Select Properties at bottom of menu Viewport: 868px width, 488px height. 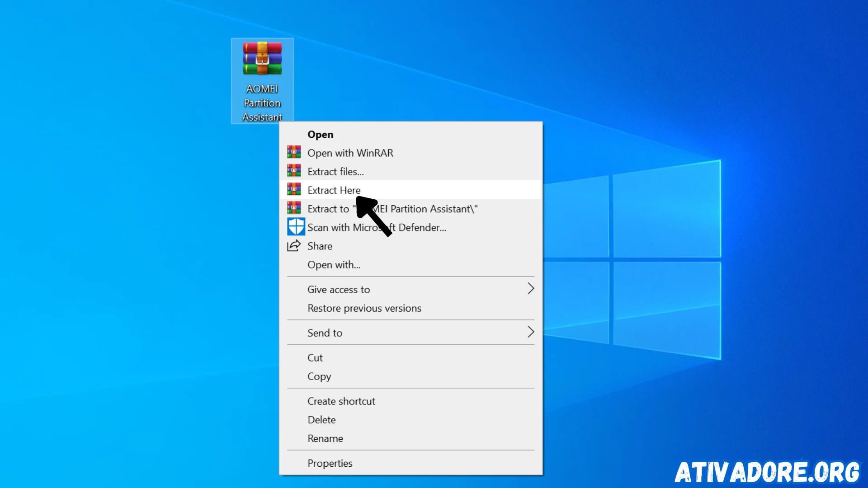[x=330, y=463]
